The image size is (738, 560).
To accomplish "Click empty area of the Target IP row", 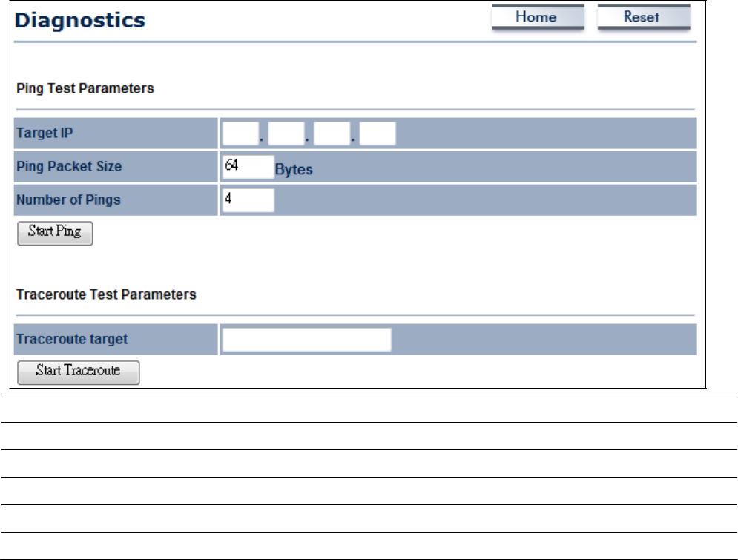I will pos(546,134).
